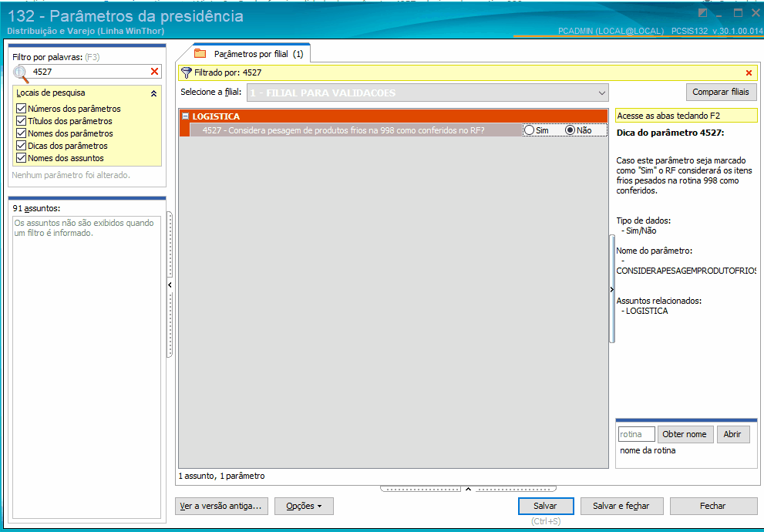This screenshot has width=764, height=532.
Task: Toggle bottom panel splitter arrow
Action: click(468, 489)
